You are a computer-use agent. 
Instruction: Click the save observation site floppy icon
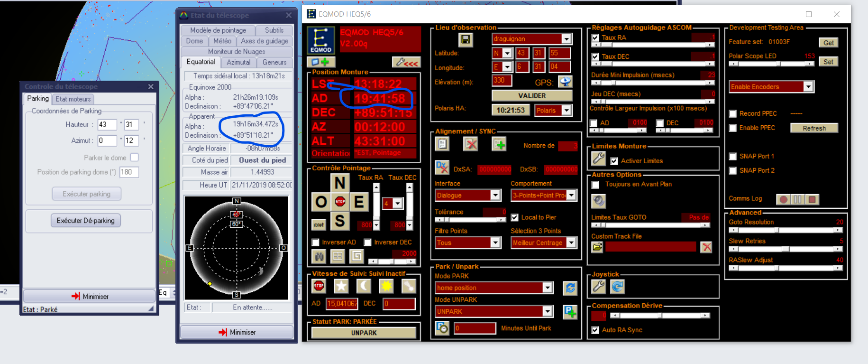point(466,39)
